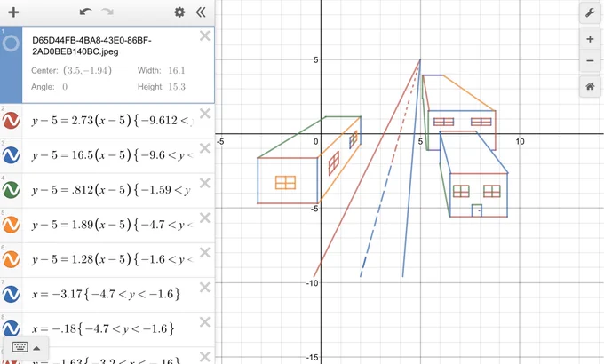Hide the blue x=−3.17 segment
Image resolution: width=604 pixels, height=364 pixels.
pos(11,294)
